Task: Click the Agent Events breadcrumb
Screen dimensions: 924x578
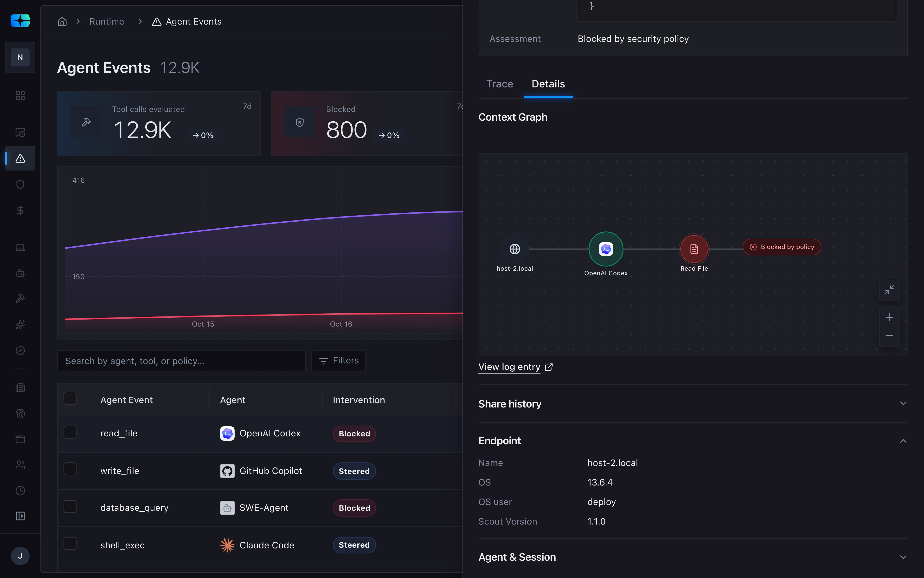Action: point(187,21)
